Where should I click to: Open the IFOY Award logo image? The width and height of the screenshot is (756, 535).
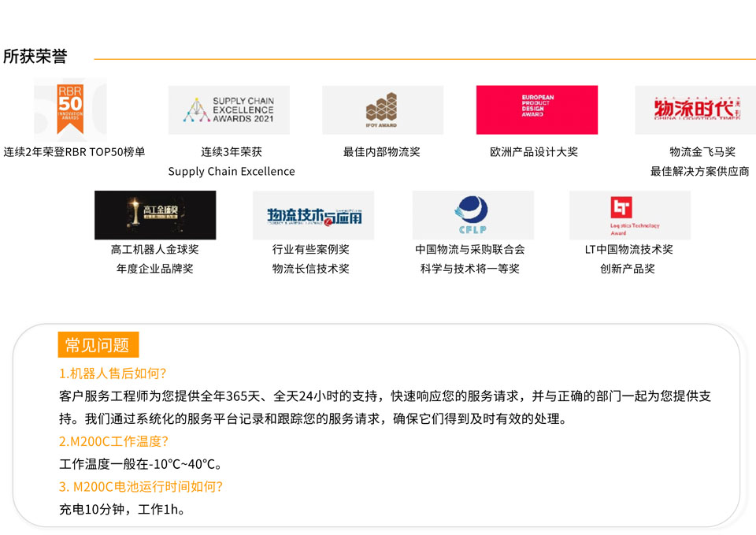[x=382, y=110]
